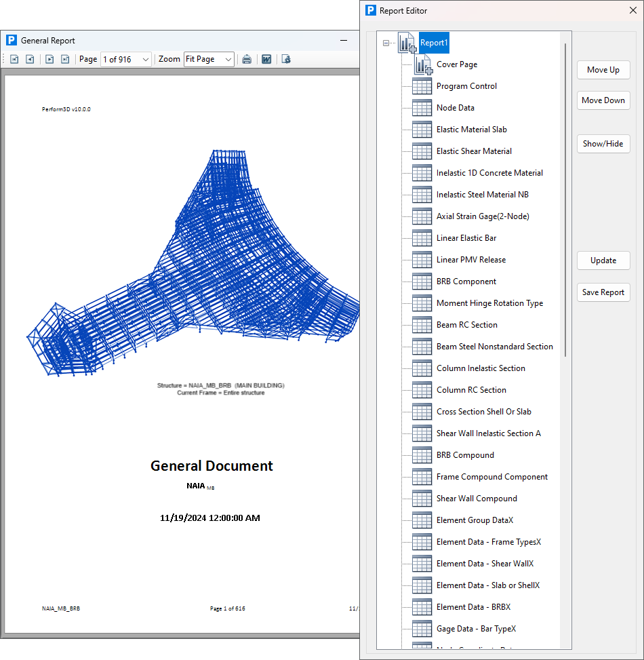Click the Elastic Material Slab table icon
644x660 pixels.
coord(422,130)
